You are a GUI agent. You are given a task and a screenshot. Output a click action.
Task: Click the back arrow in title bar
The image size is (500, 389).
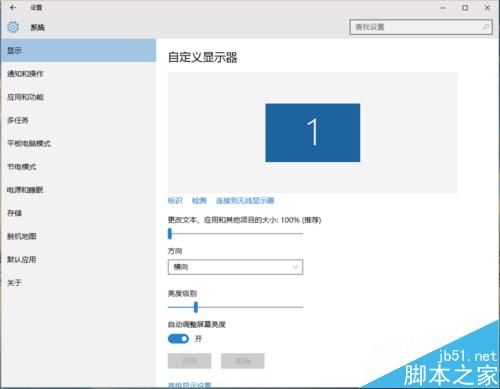[x=13, y=7]
